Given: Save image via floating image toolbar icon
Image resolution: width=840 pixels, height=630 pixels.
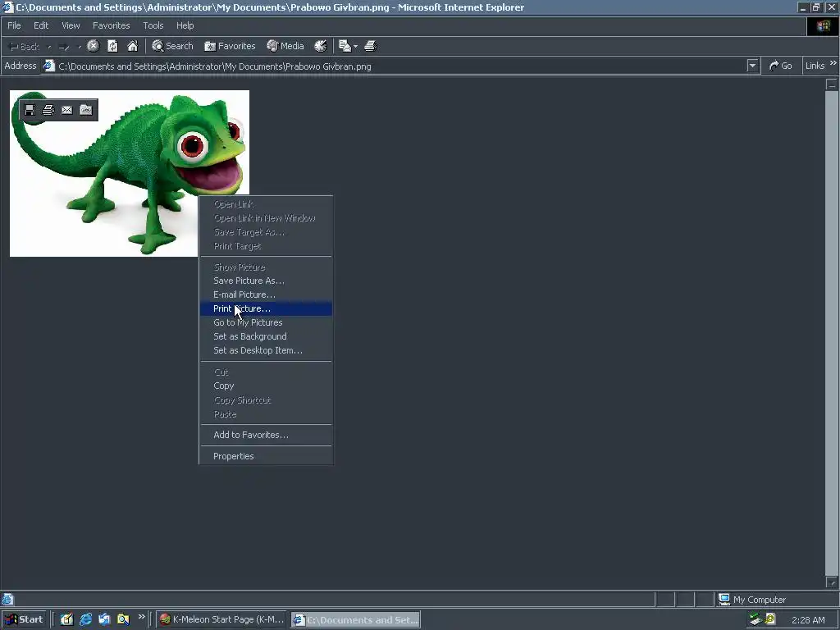Looking at the screenshot, I should (x=30, y=110).
